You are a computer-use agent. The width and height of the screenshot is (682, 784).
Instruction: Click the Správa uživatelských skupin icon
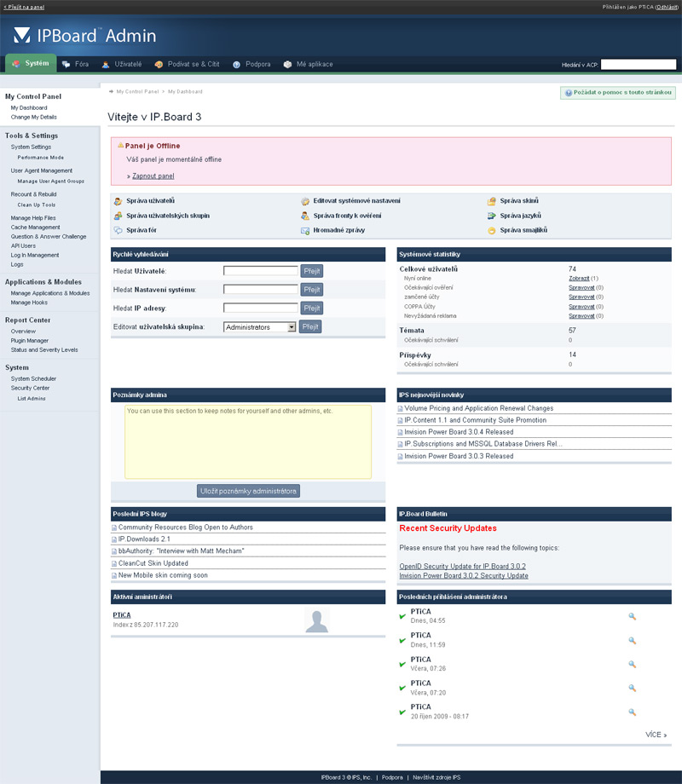(x=118, y=216)
